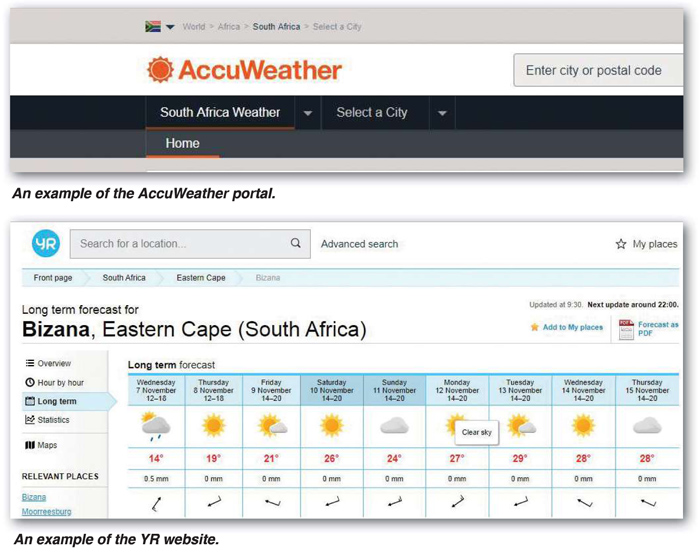700x559 pixels.
Task: Click the 14° temperature value
Action: click(156, 459)
